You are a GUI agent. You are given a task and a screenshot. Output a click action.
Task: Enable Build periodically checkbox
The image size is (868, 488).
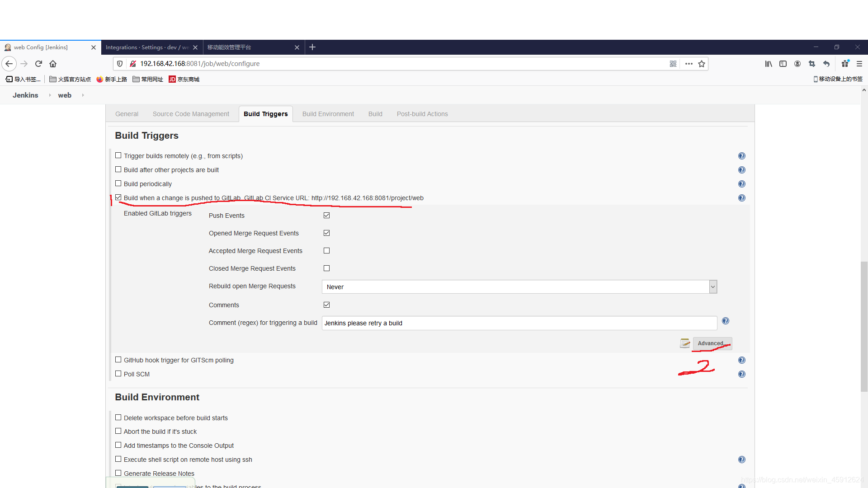[118, 183]
